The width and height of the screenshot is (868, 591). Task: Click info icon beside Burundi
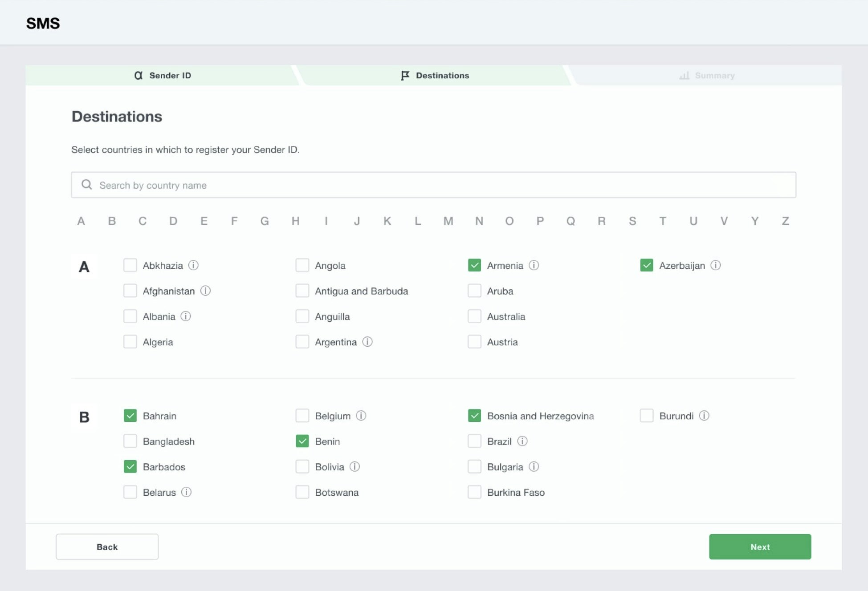click(x=704, y=416)
